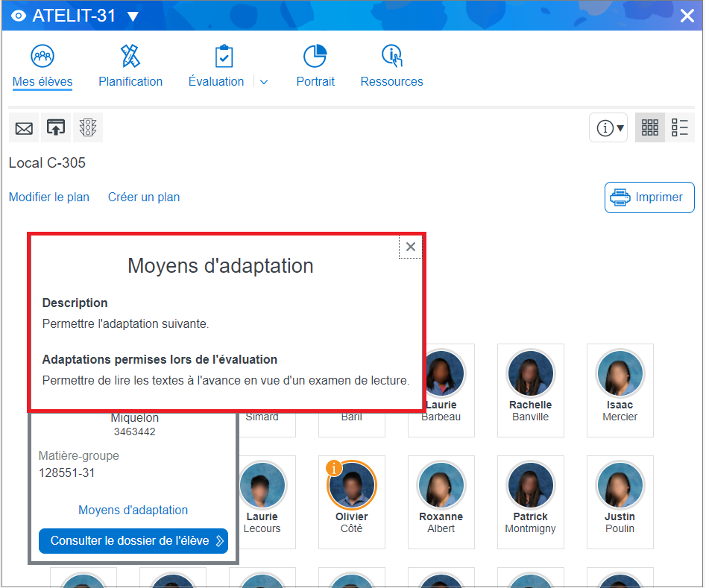Select Rachelle Banville's student photo

pos(530,373)
